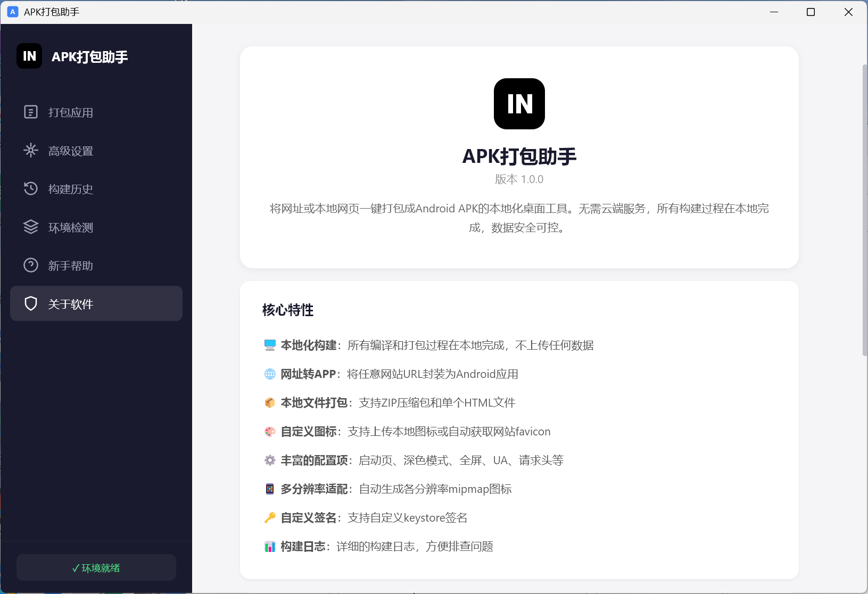Click the 版本 1.0.0 text
Viewport: 868px width, 594px height.
(519, 179)
